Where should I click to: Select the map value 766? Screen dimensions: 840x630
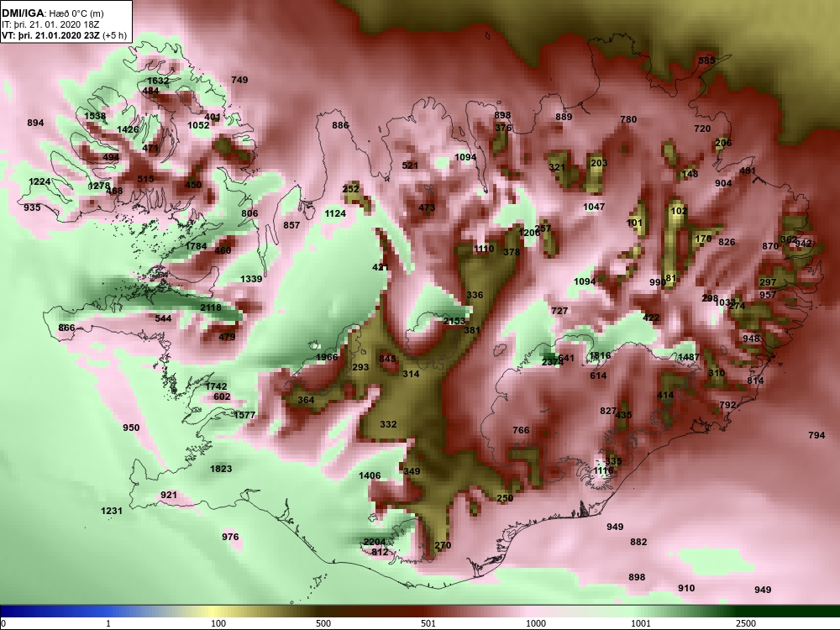tap(521, 430)
